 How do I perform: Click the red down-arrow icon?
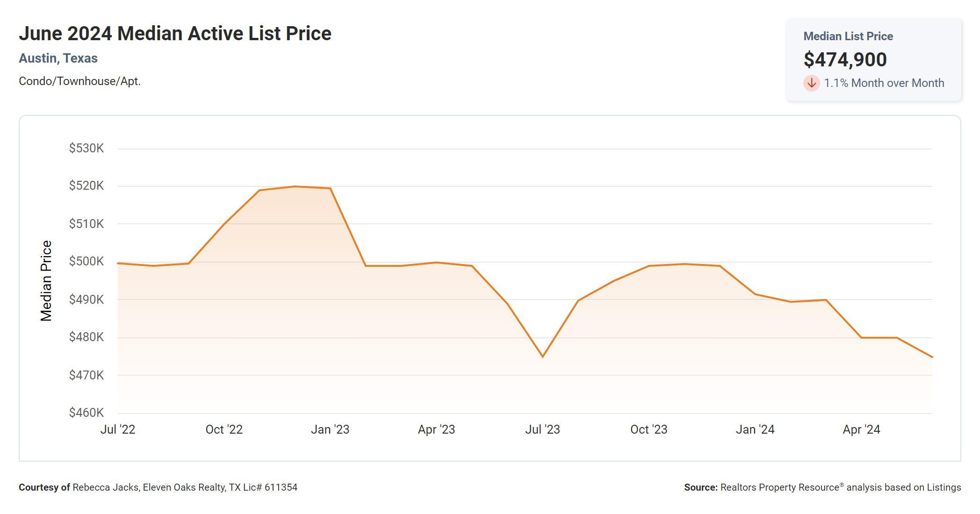(x=812, y=83)
